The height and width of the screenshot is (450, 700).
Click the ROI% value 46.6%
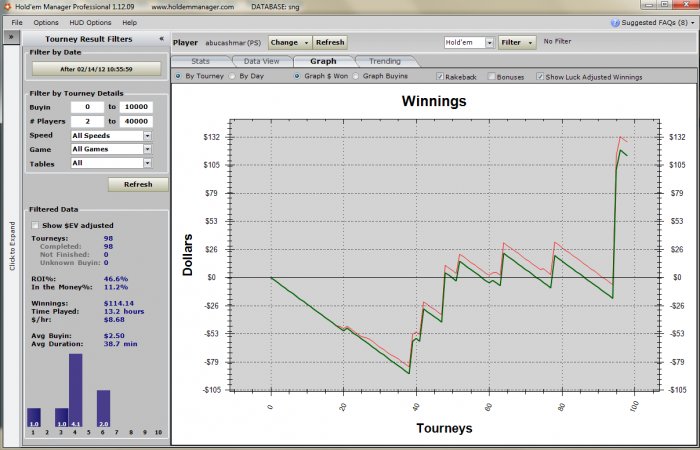116,279
